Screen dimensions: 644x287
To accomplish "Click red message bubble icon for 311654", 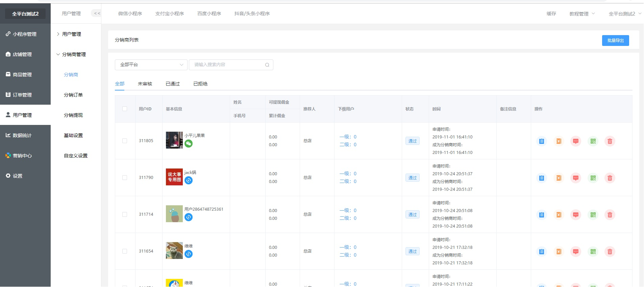I will [x=576, y=252].
